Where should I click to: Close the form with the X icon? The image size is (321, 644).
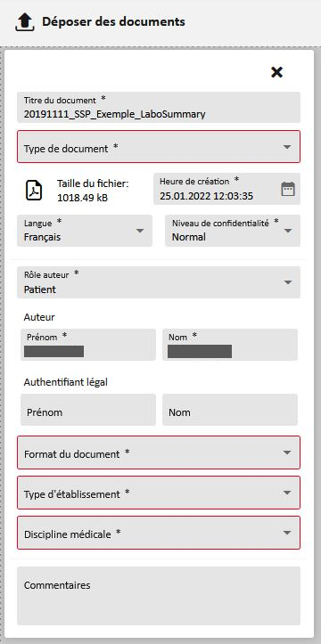point(276,72)
